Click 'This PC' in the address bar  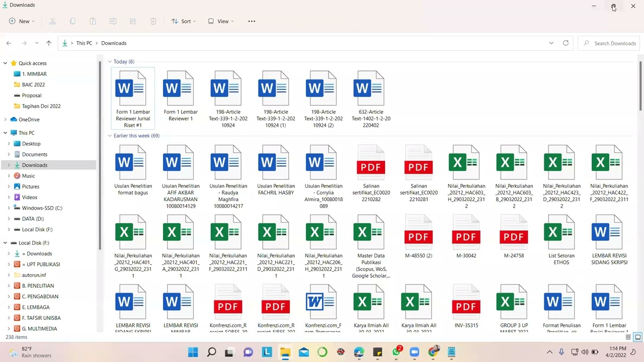84,43
